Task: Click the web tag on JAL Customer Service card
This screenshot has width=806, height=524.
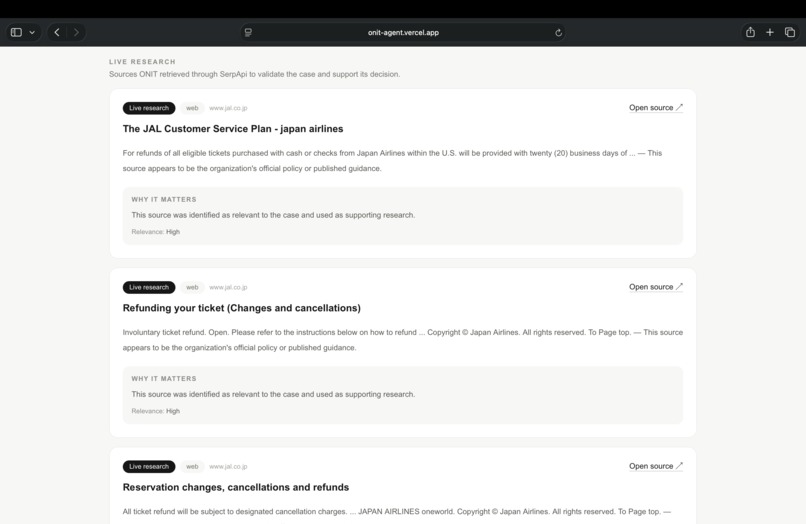Action: click(192, 108)
